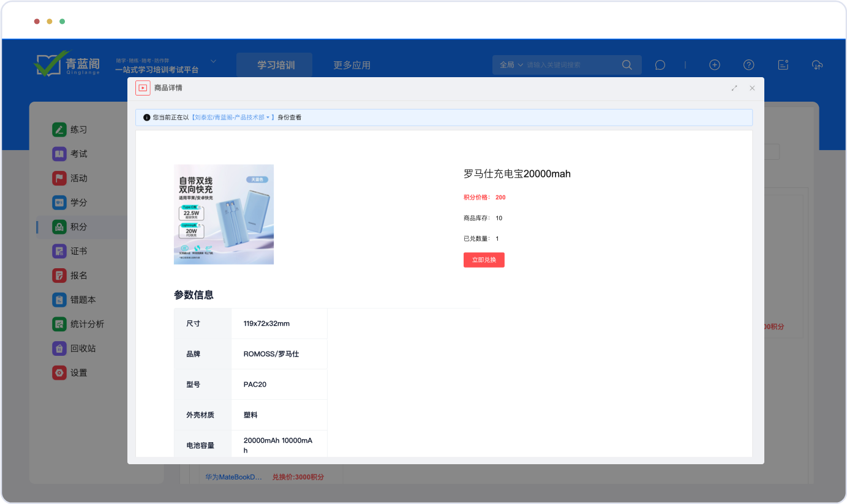847x504 pixels.
Task: Expand the dialog to fullscreen
Action: click(734, 88)
